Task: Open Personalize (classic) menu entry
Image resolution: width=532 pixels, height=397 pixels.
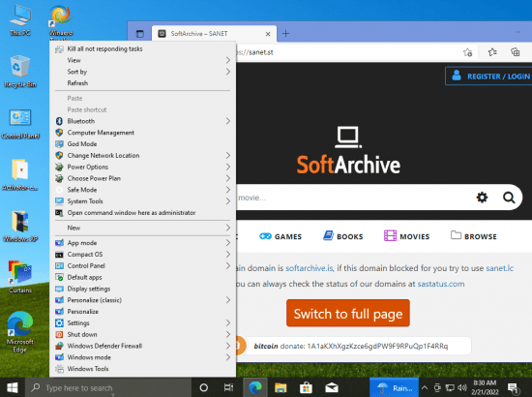Action: [x=142, y=300]
